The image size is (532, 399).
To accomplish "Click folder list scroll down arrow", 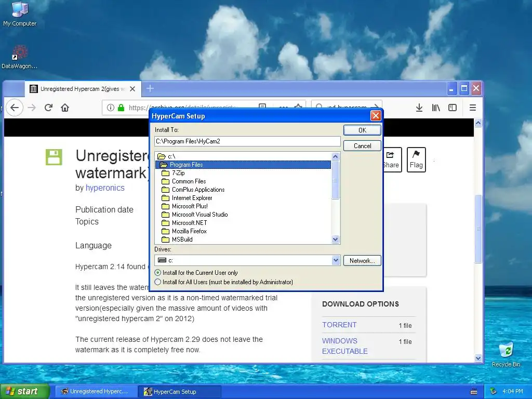I will [x=335, y=239].
